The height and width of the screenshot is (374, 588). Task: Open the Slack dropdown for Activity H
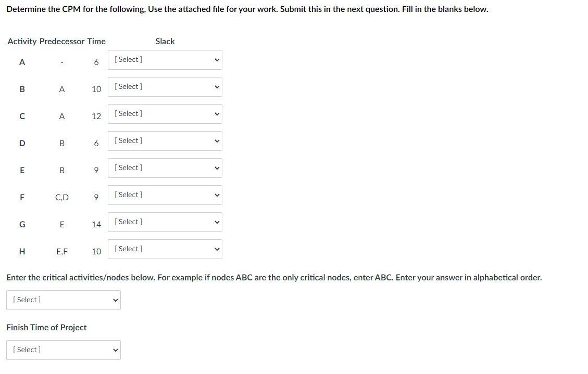pyautogui.click(x=165, y=249)
